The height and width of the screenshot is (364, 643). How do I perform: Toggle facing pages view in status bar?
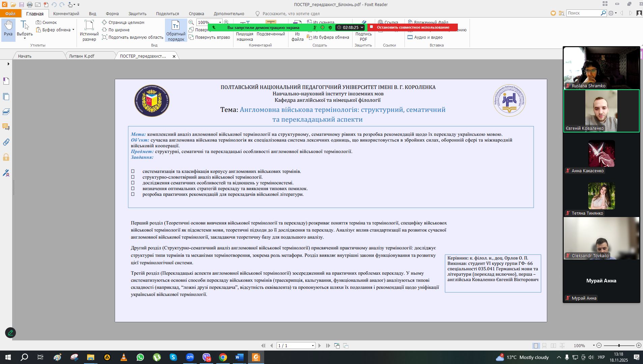[x=553, y=346]
